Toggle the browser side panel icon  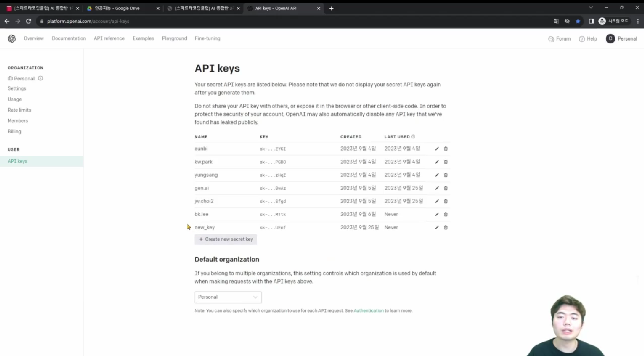click(x=591, y=21)
